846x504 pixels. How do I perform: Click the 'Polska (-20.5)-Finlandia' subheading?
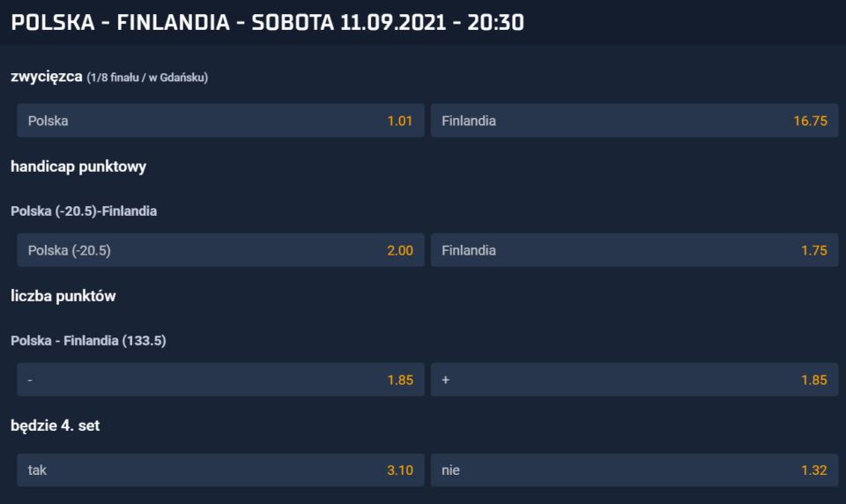pos(84,211)
